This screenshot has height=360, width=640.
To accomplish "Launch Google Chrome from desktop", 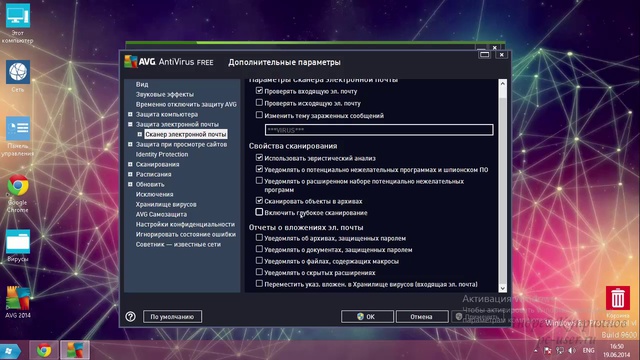I will pos(18,193).
